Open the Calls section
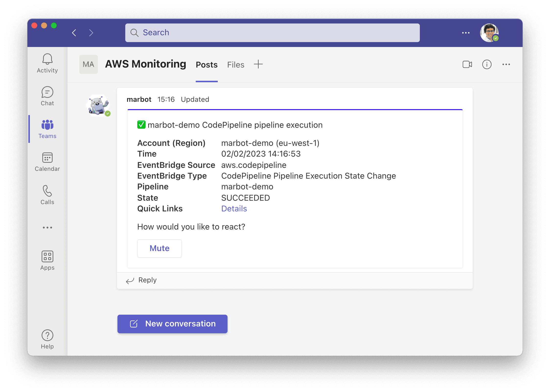Viewport: 550px width, 392px height. 47,195
